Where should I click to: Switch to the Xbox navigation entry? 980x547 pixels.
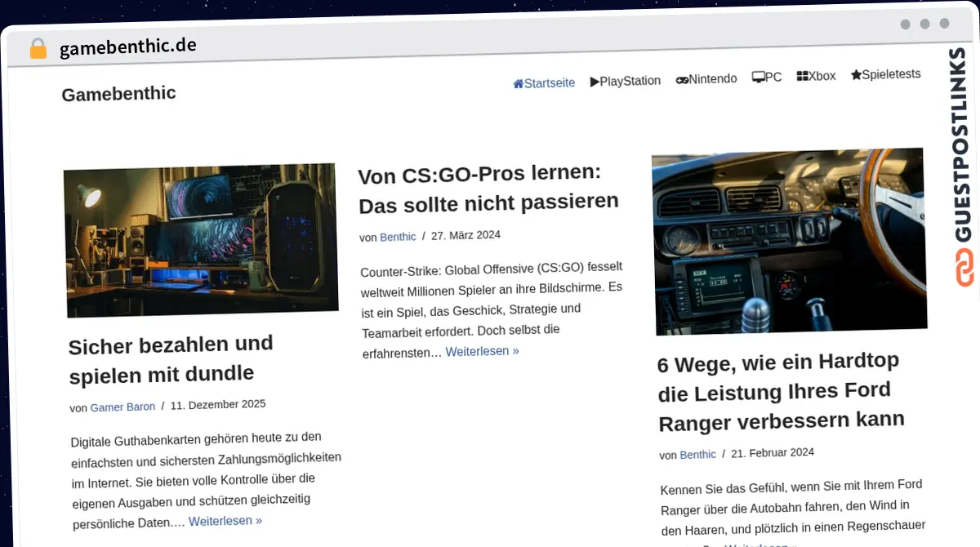(821, 75)
